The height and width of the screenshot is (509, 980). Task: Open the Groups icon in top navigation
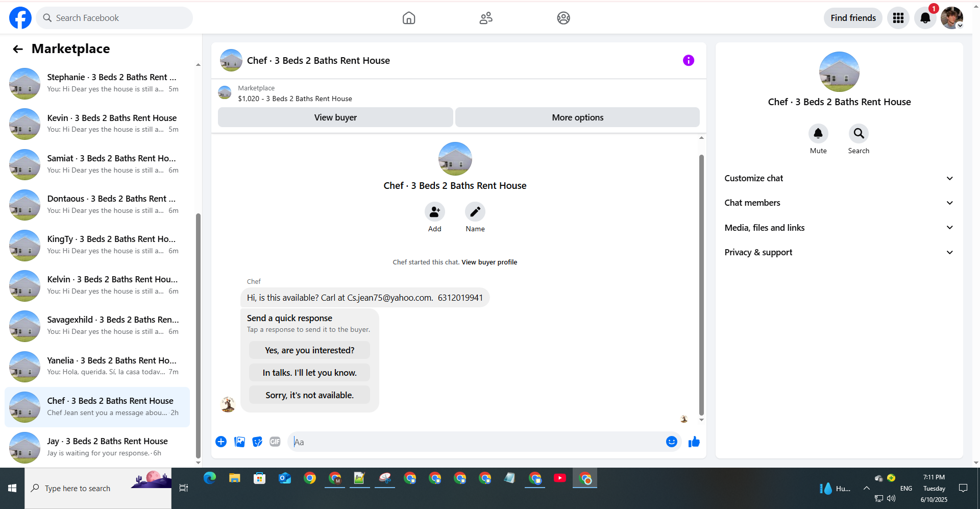563,18
